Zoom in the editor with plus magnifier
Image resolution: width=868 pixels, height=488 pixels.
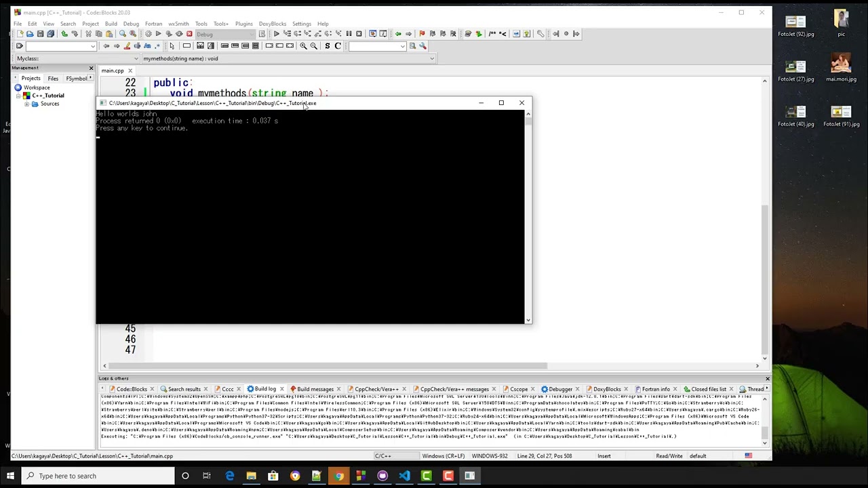[x=303, y=46]
